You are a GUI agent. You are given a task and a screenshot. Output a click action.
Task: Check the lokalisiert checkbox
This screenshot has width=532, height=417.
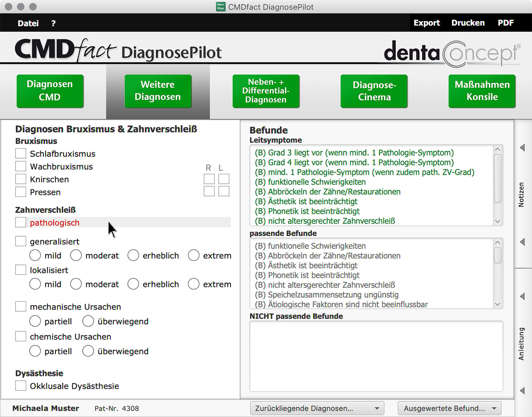click(21, 270)
